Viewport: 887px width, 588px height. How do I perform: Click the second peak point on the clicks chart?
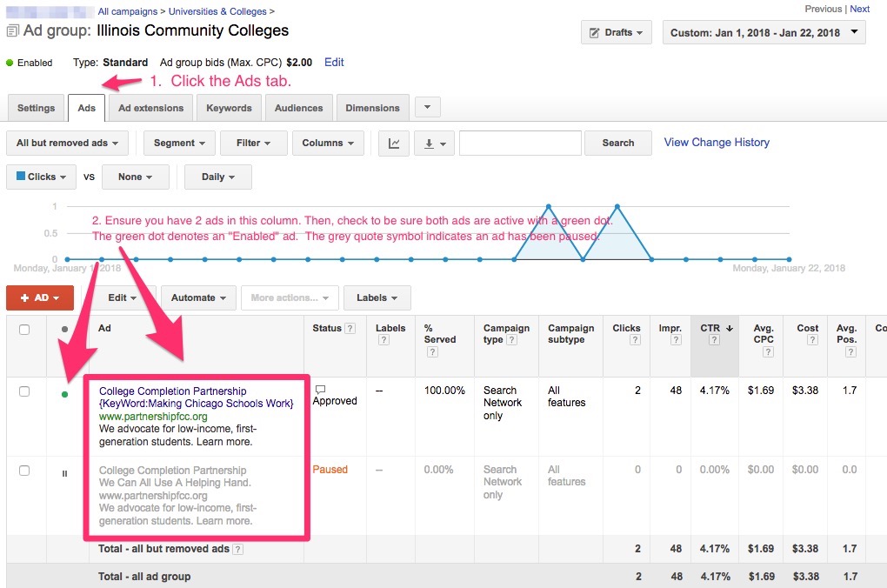[x=617, y=206]
